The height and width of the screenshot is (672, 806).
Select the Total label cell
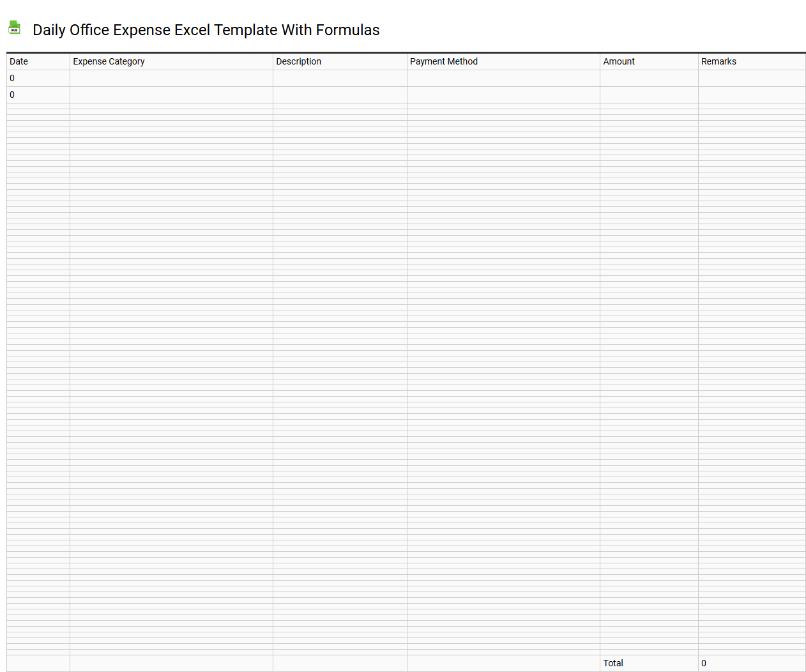pos(612,663)
